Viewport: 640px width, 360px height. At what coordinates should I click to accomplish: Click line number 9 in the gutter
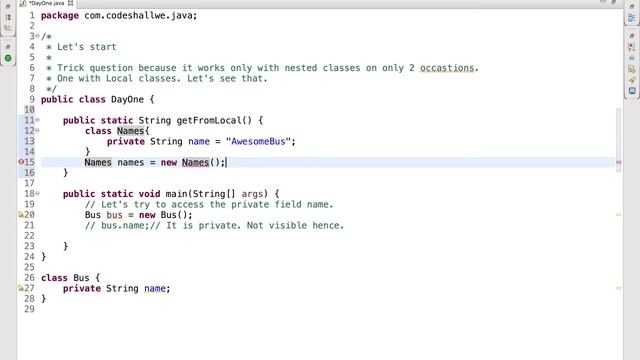tap(32, 99)
